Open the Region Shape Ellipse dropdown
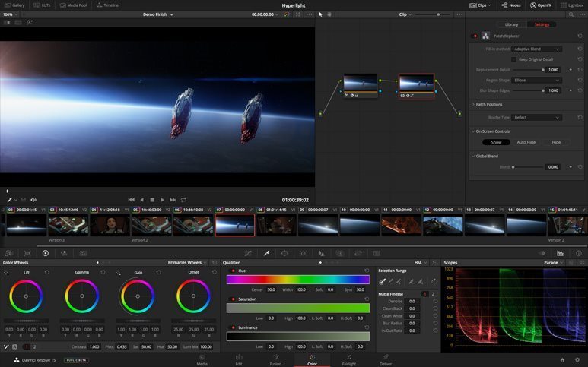This screenshot has width=588, height=367. pyautogui.click(x=536, y=80)
